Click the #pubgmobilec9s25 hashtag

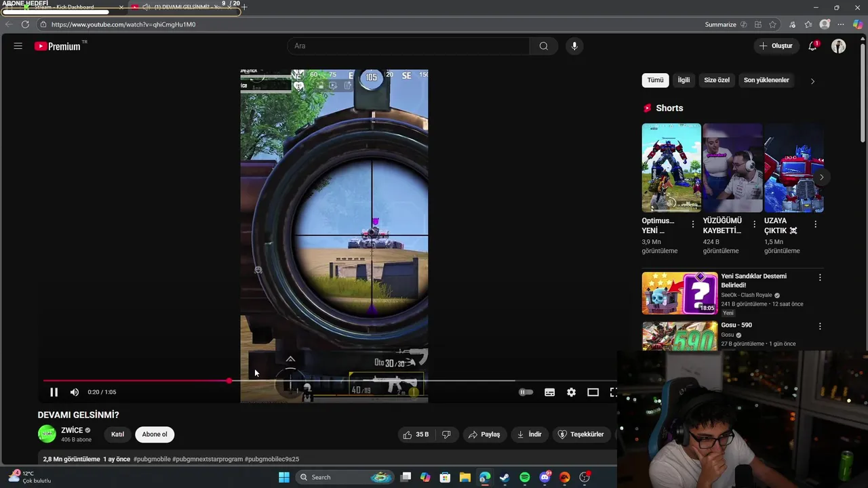tap(272, 459)
